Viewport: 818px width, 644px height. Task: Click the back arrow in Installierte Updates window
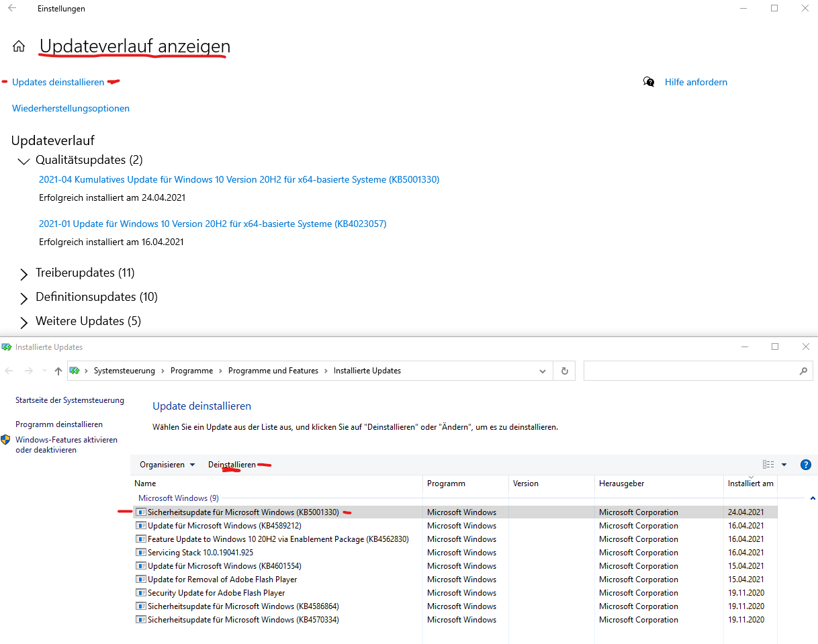tap(9, 371)
